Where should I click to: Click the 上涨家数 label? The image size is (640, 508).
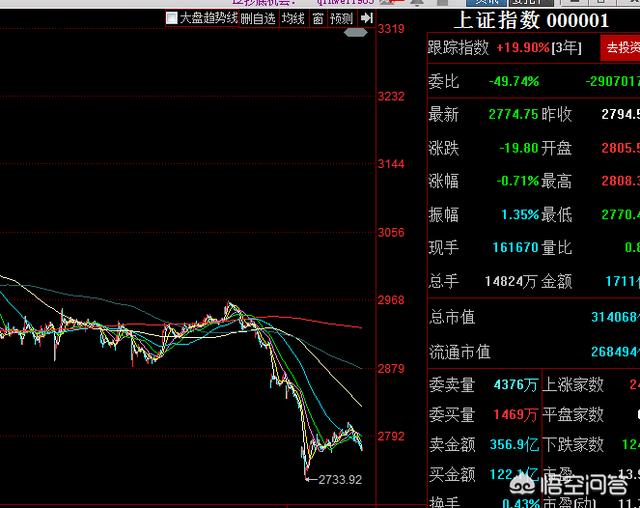[573, 385]
